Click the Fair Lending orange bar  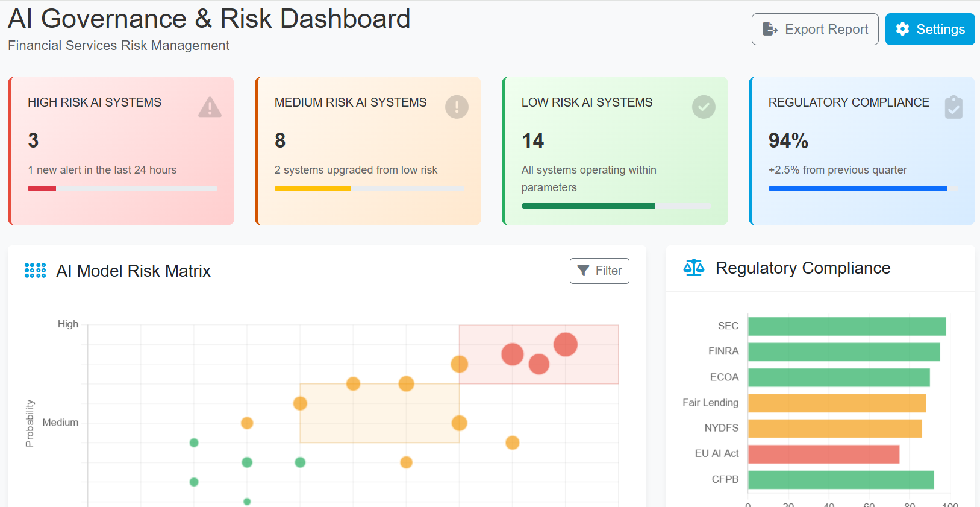point(837,403)
